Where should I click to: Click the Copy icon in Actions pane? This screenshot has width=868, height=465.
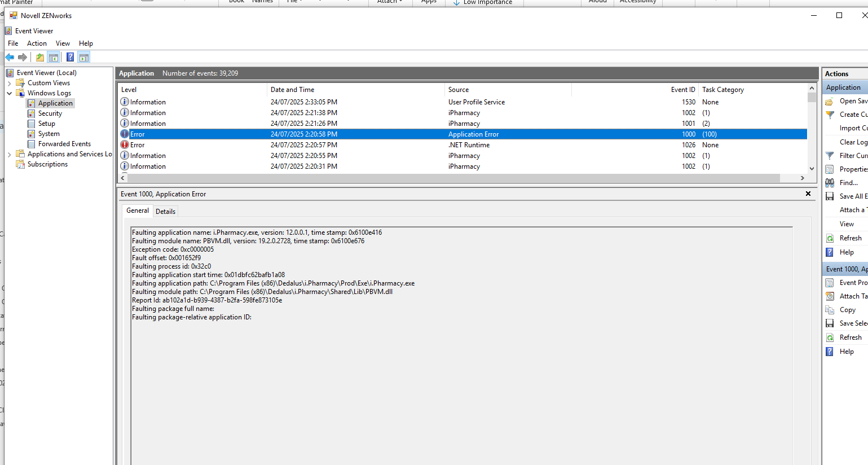click(x=830, y=310)
